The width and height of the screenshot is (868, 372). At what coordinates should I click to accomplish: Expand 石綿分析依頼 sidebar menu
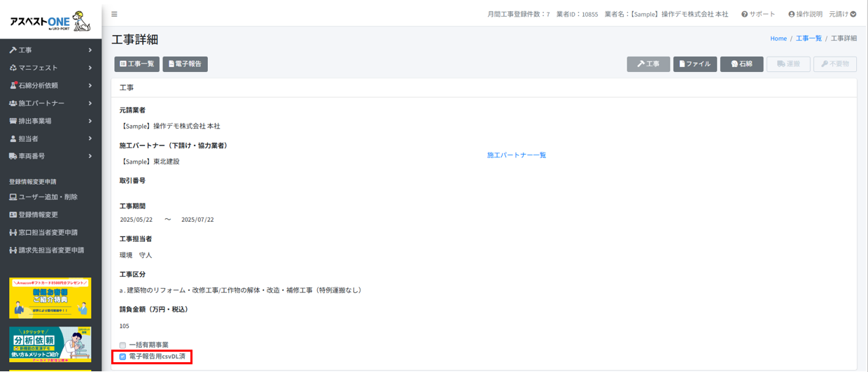click(x=50, y=85)
